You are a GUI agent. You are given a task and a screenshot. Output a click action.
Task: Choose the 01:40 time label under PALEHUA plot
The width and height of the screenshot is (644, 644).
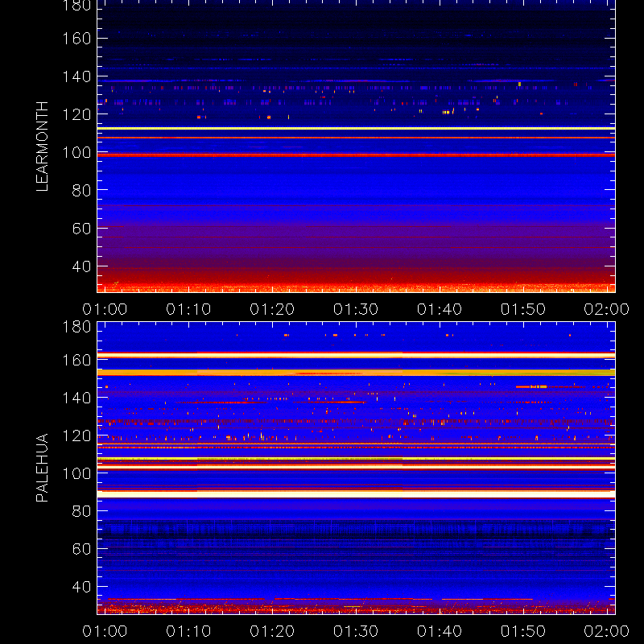tap(440, 631)
